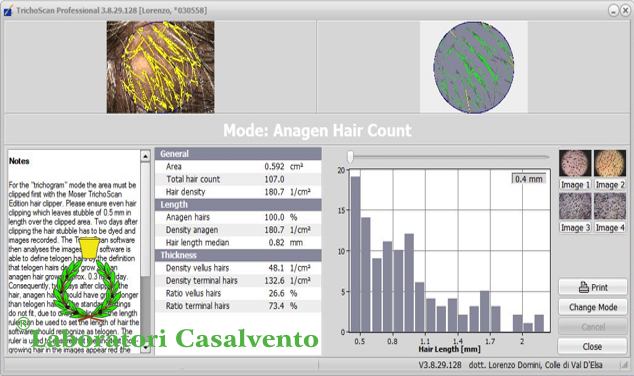Click the scalp photo with yellow hair tracing
The image size is (634, 376).
coord(161,67)
